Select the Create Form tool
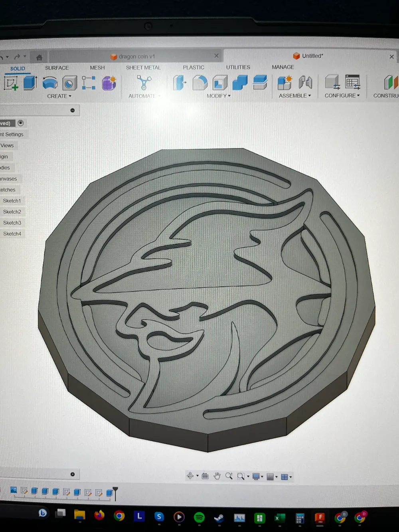The image size is (399, 532). tap(109, 83)
